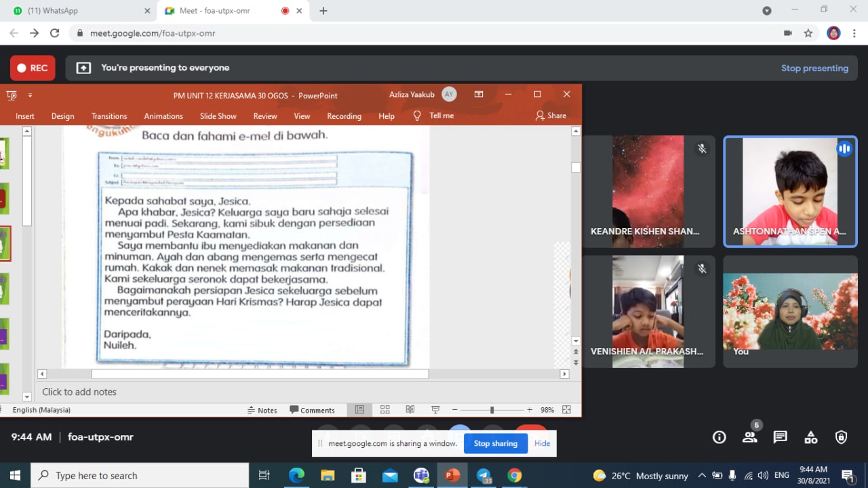Toggle the Notes pane in status bar
The width and height of the screenshot is (868, 488).
pyautogui.click(x=262, y=410)
